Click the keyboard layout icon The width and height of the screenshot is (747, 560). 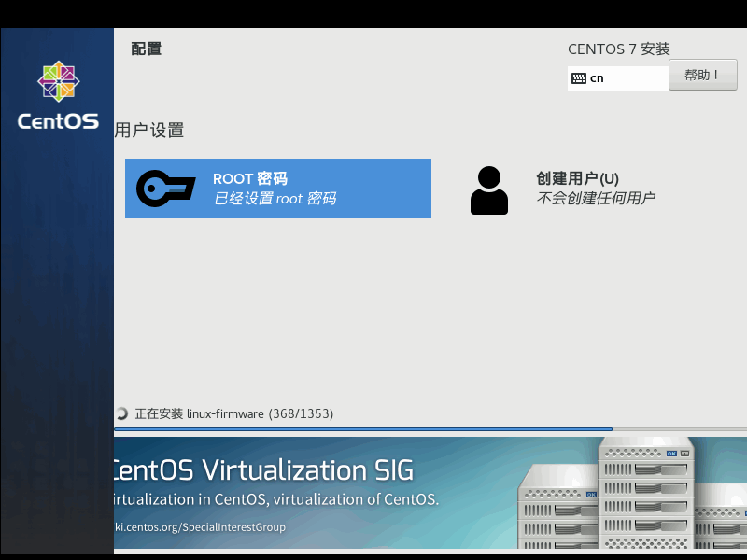[578, 78]
